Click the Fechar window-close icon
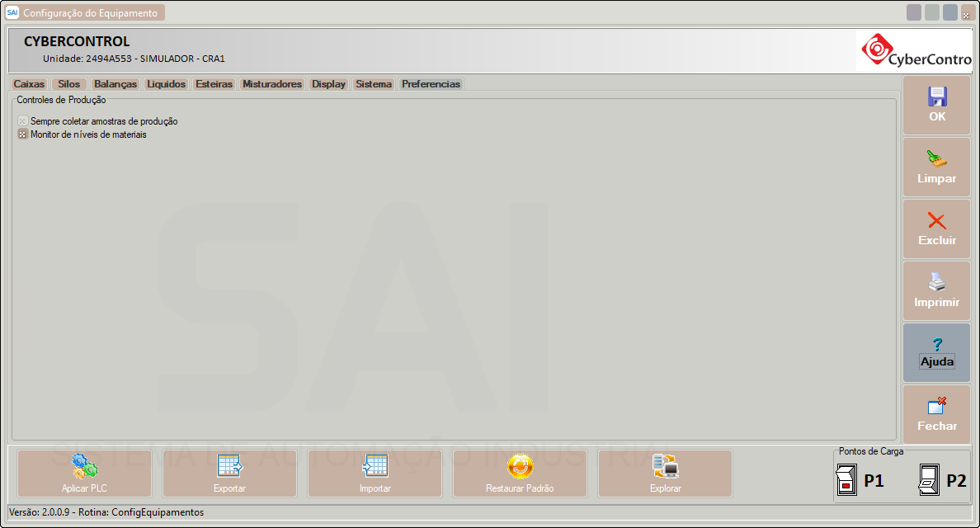Image resolution: width=980 pixels, height=528 pixels. pos(937,406)
